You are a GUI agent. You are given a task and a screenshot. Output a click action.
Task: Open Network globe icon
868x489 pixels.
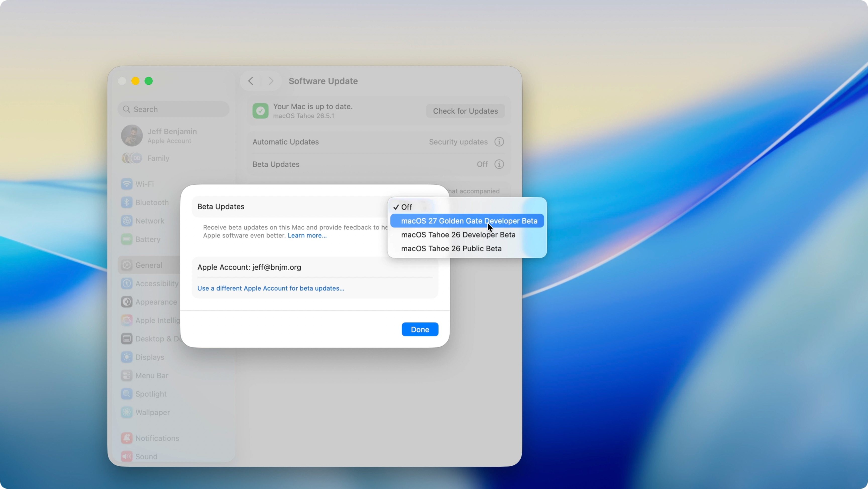127,221
